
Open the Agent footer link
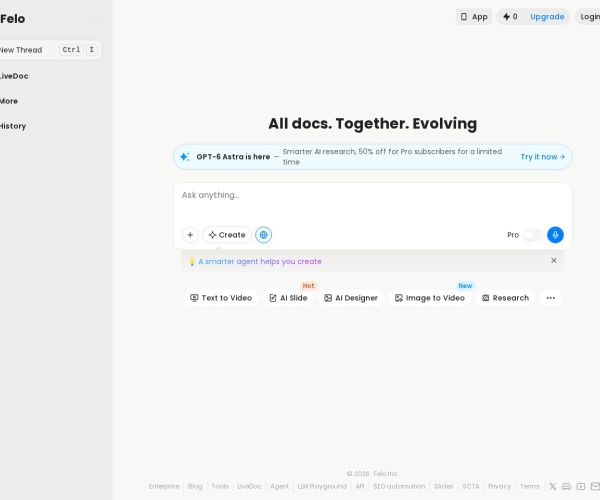click(x=280, y=486)
